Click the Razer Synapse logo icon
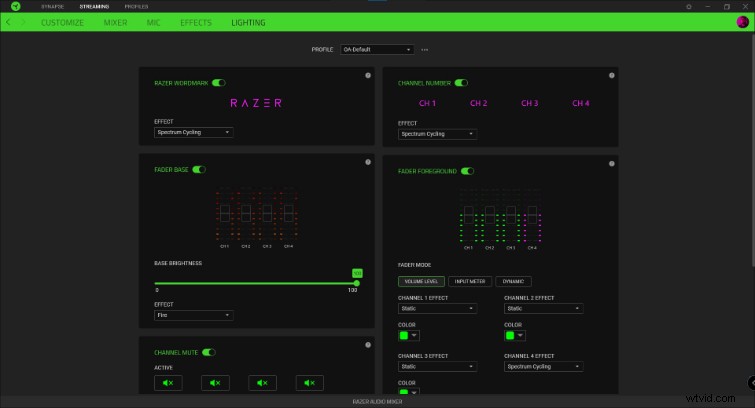This screenshot has width=755, height=408. pos(15,6)
